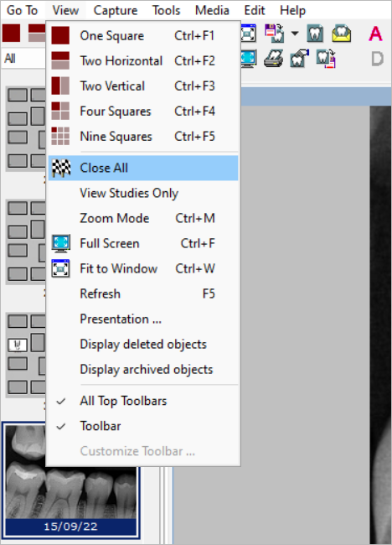Toggle Display deleted objects option

(x=143, y=344)
